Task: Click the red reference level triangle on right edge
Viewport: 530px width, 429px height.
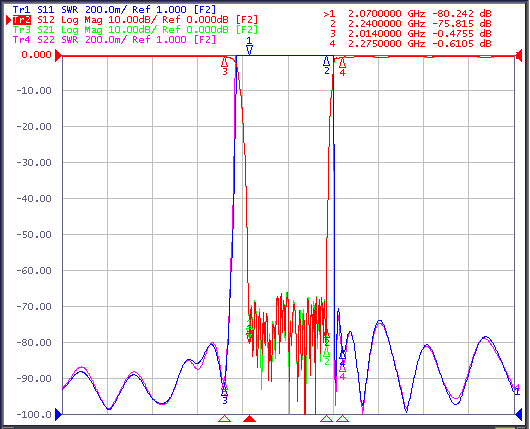Action: [519, 55]
